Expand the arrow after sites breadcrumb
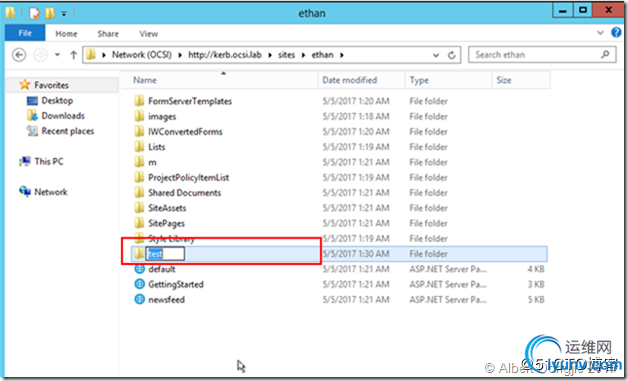628x381 pixels. 304,55
